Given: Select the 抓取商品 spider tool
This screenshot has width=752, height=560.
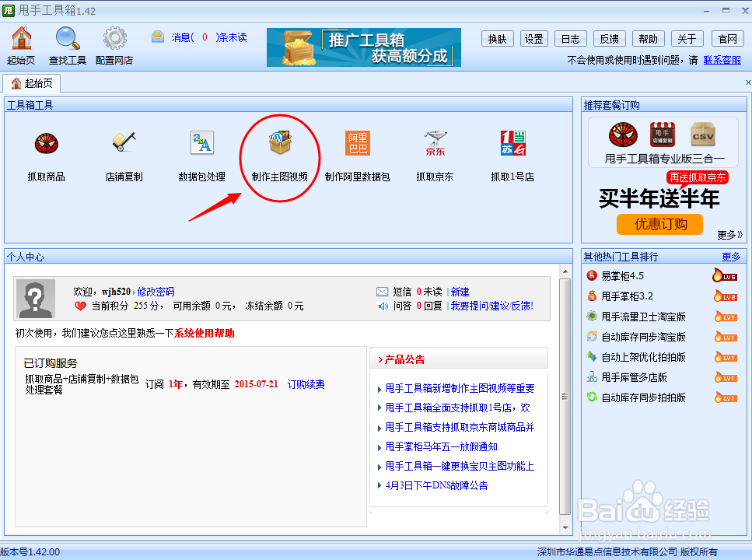Looking at the screenshot, I should click(46, 152).
